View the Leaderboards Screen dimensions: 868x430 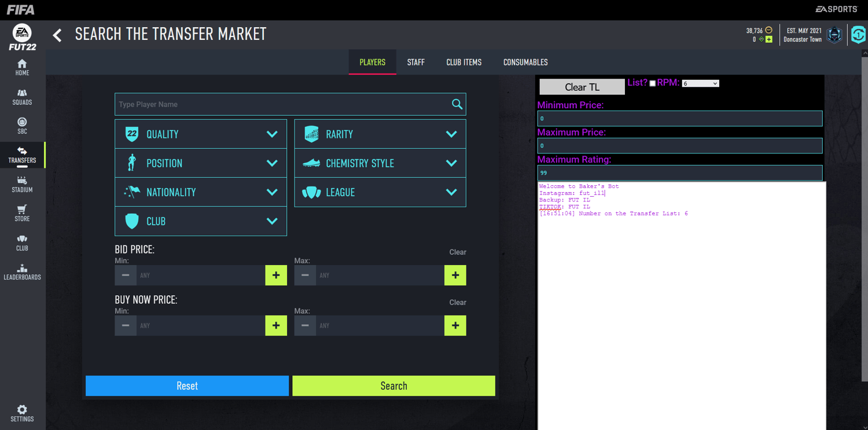[22, 272]
